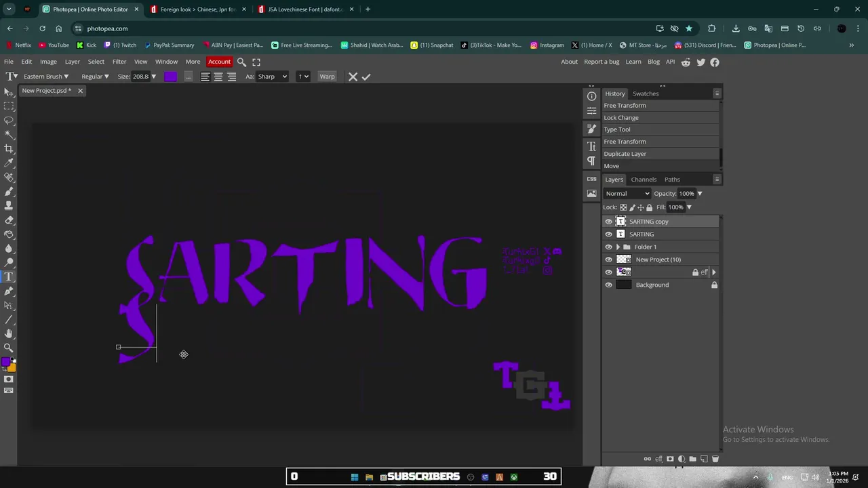
Task: Select the Crop tool
Action: [9, 149]
